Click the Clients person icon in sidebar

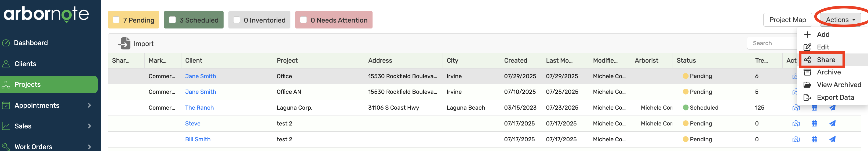point(6,64)
